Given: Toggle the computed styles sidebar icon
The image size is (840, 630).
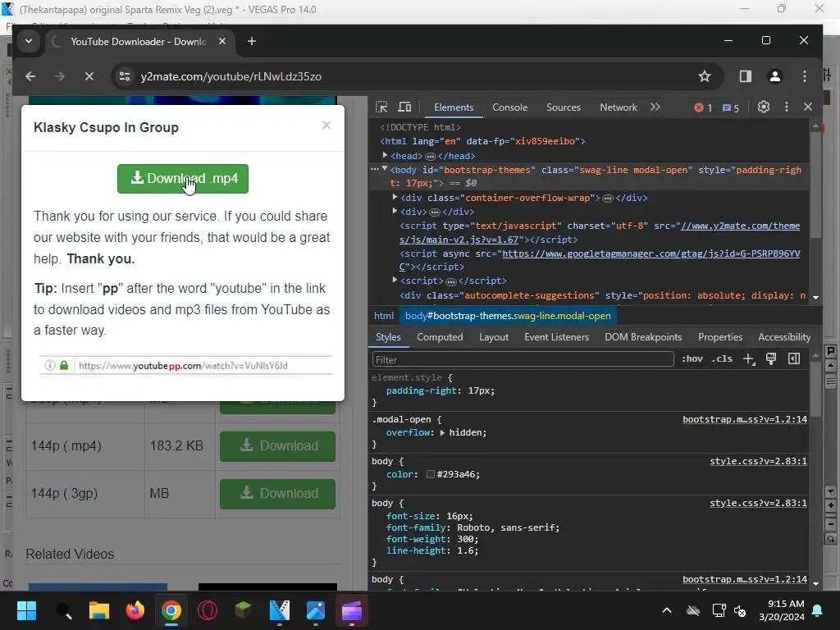Looking at the screenshot, I should 794,359.
